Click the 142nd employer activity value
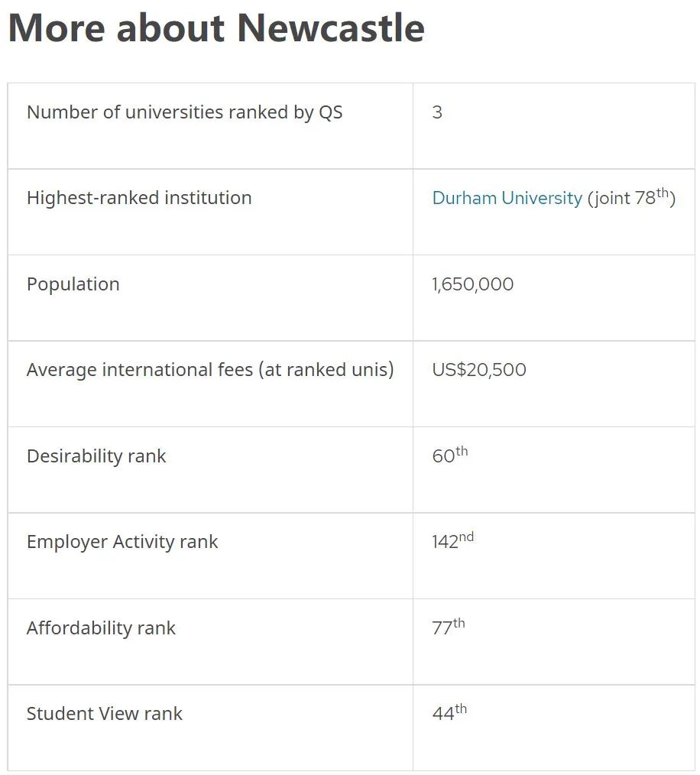This screenshot has height=775, width=700. (453, 540)
